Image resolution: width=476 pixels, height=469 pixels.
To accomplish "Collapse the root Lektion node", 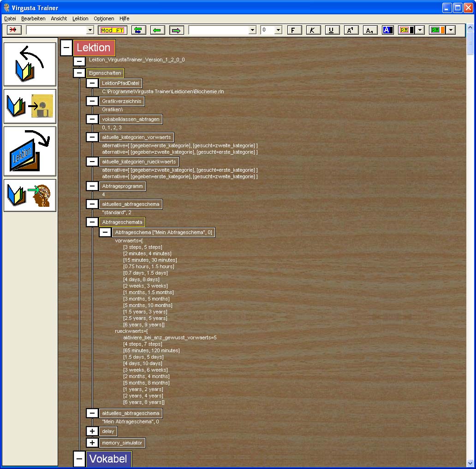I will (x=66, y=48).
